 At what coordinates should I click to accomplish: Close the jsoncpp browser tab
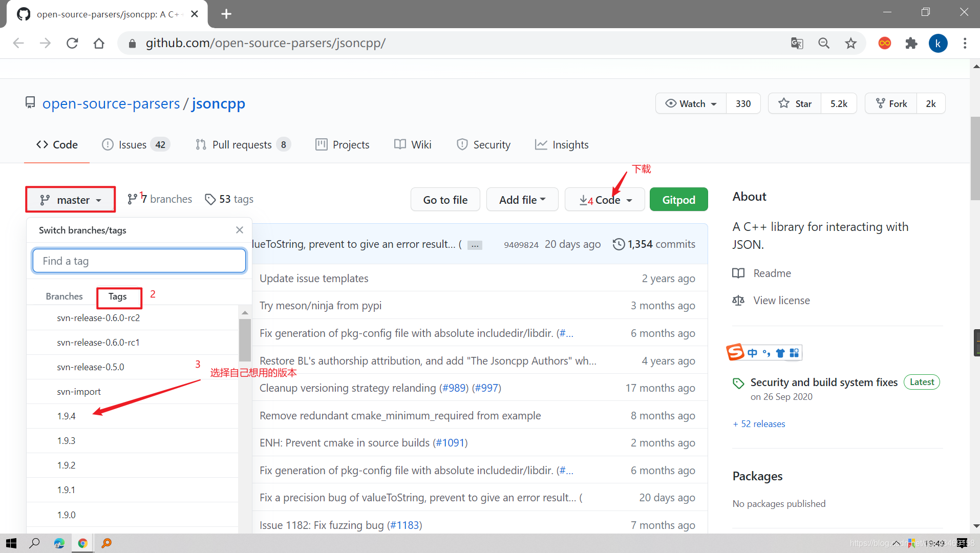pos(195,14)
